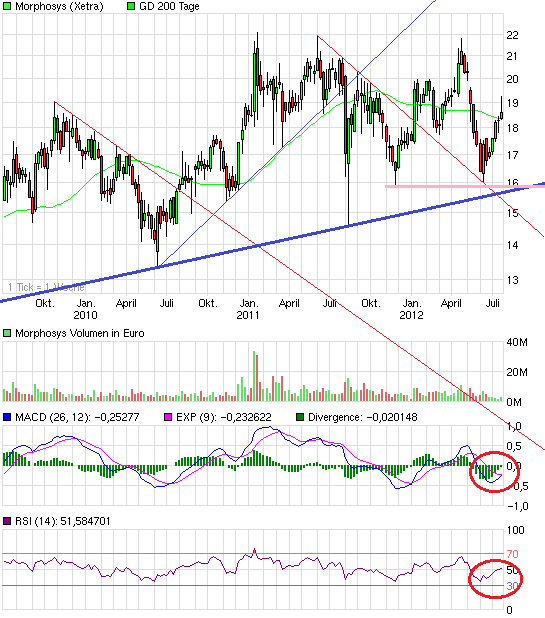The height and width of the screenshot is (618, 545).
Task: Click price axis label 17
Action: coord(512,155)
